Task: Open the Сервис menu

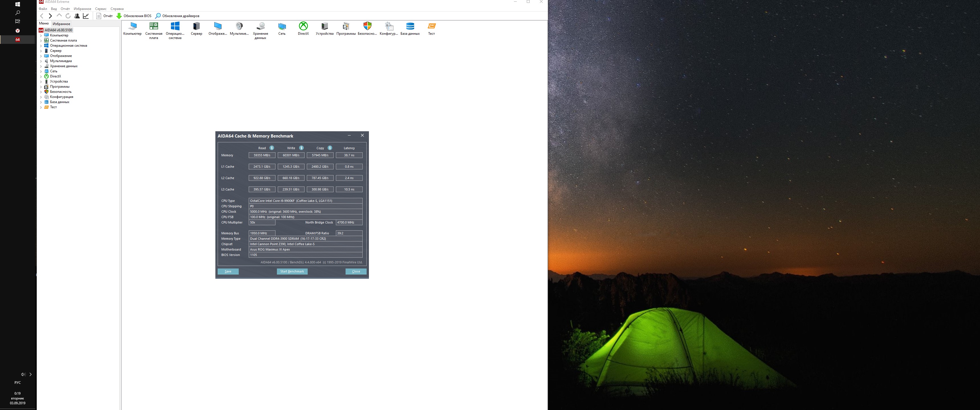Action: coord(101,9)
